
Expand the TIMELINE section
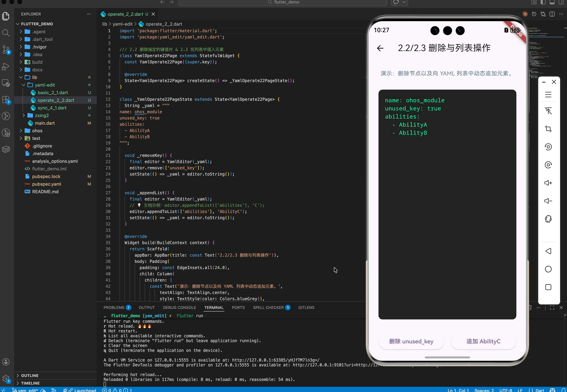(x=55, y=383)
